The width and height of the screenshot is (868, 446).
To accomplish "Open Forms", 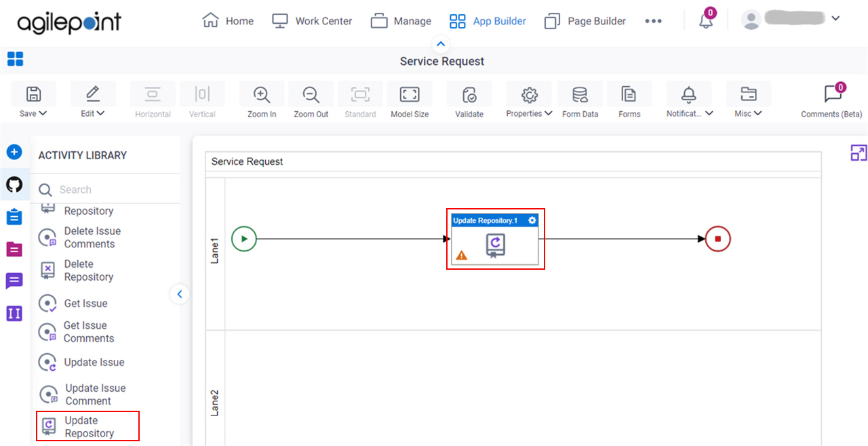I will tap(629, 100).
